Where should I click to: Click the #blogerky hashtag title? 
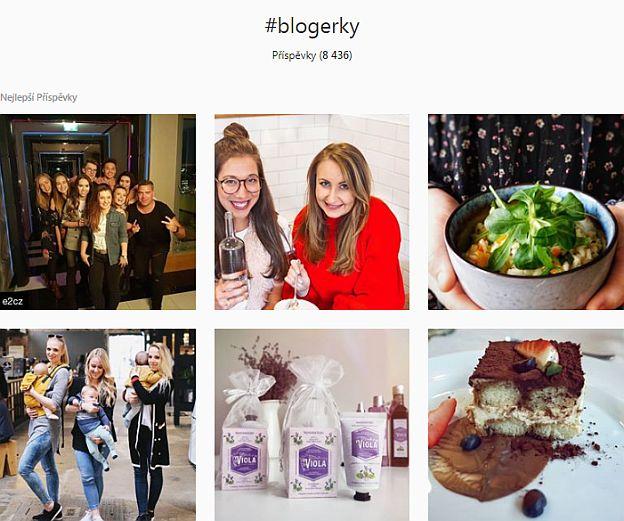coord(312,26)
